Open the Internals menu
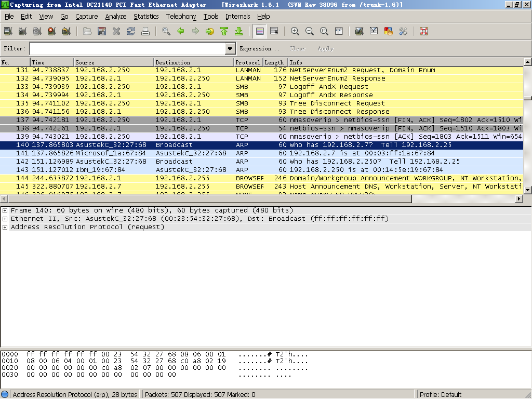This screenshot has width=532, height=399. 238,16
